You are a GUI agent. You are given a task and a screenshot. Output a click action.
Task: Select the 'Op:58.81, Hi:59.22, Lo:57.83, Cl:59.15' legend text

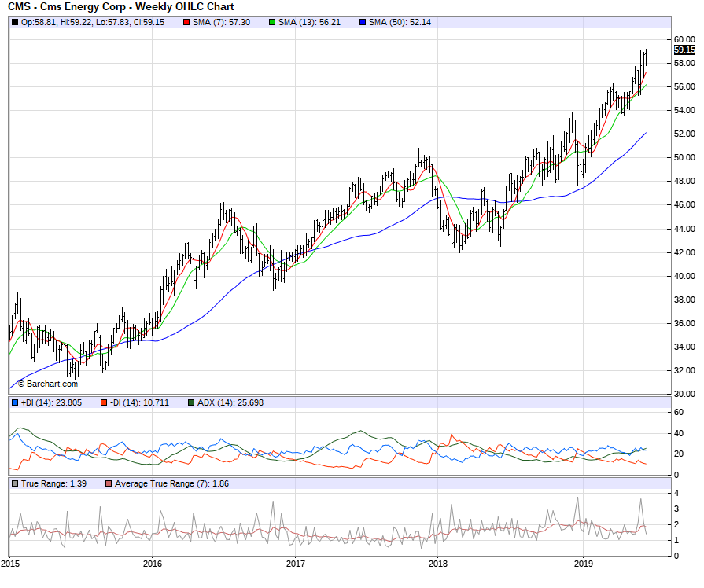click(x=93, y=22)
